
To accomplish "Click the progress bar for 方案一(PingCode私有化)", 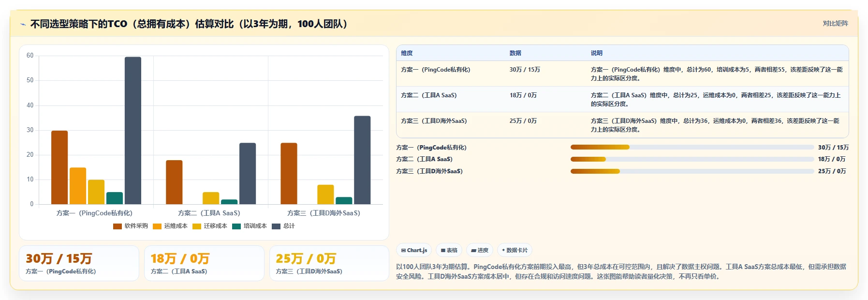I will point(692,147).
